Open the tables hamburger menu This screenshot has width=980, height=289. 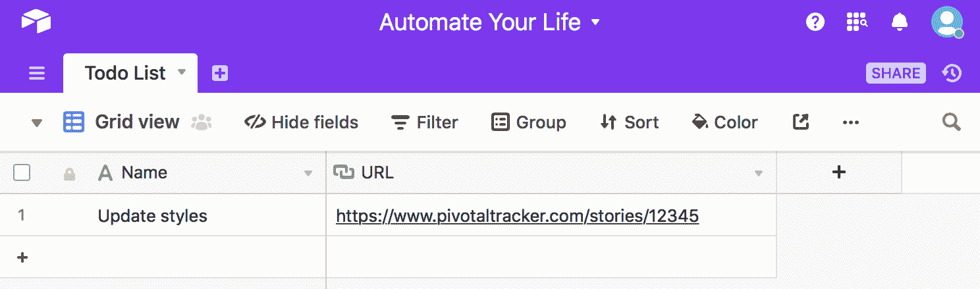point(37,73)
